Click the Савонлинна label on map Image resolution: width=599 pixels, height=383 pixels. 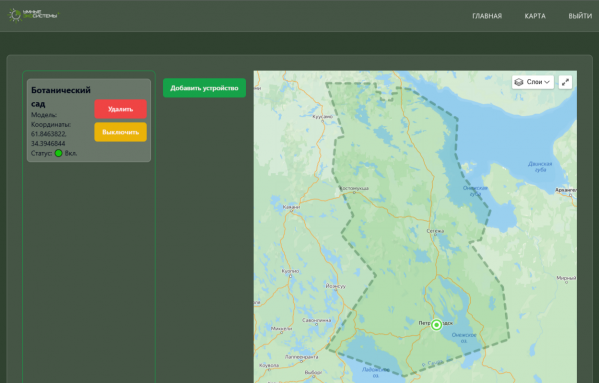(317, 320)
